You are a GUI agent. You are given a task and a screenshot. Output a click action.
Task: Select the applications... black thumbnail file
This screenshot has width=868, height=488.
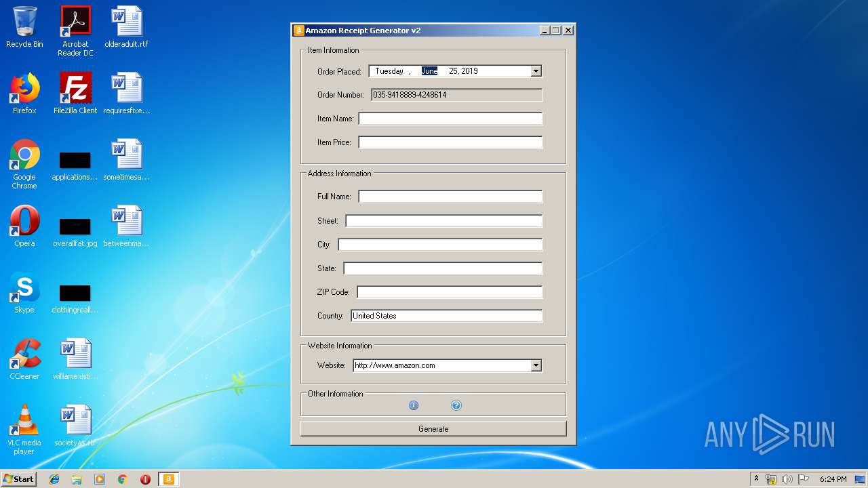point(75,165)
